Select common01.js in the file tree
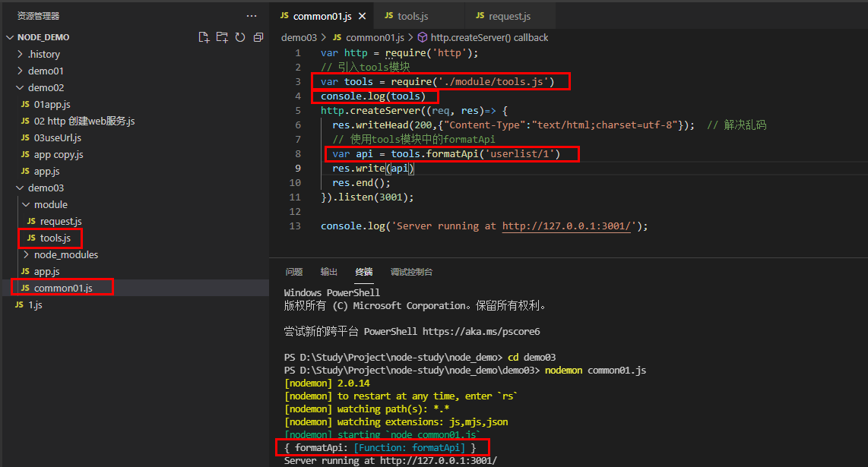868x467 pixels. pos(63,288)
